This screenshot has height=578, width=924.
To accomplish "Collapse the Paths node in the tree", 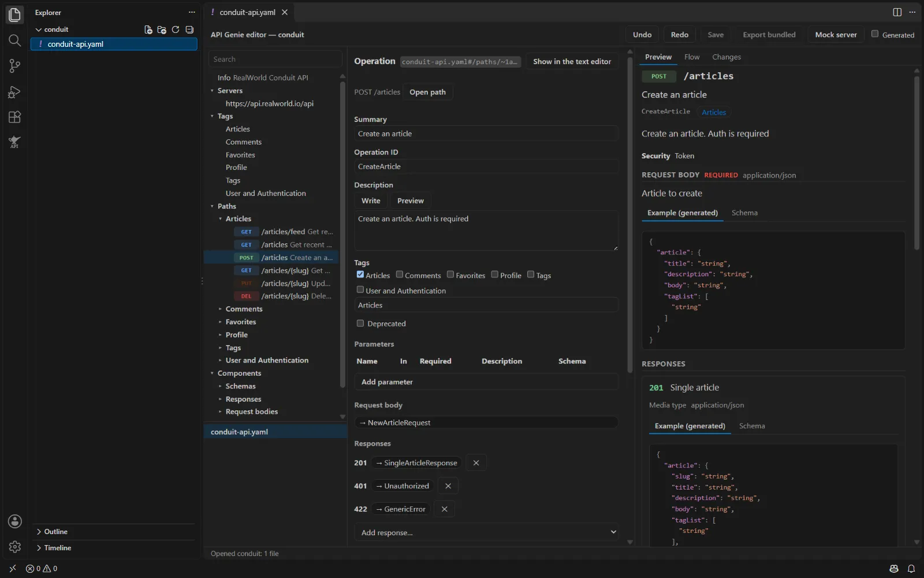I will pos(212,206).
